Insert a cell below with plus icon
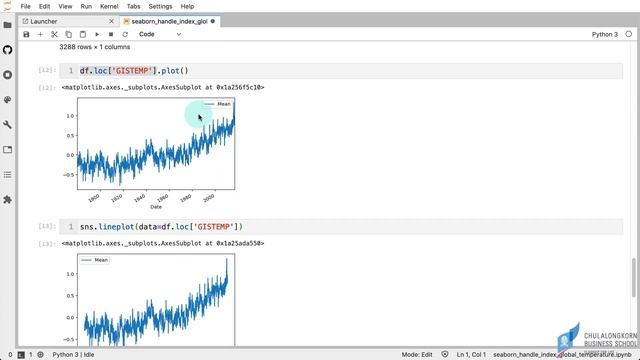 tap(40, 34)
